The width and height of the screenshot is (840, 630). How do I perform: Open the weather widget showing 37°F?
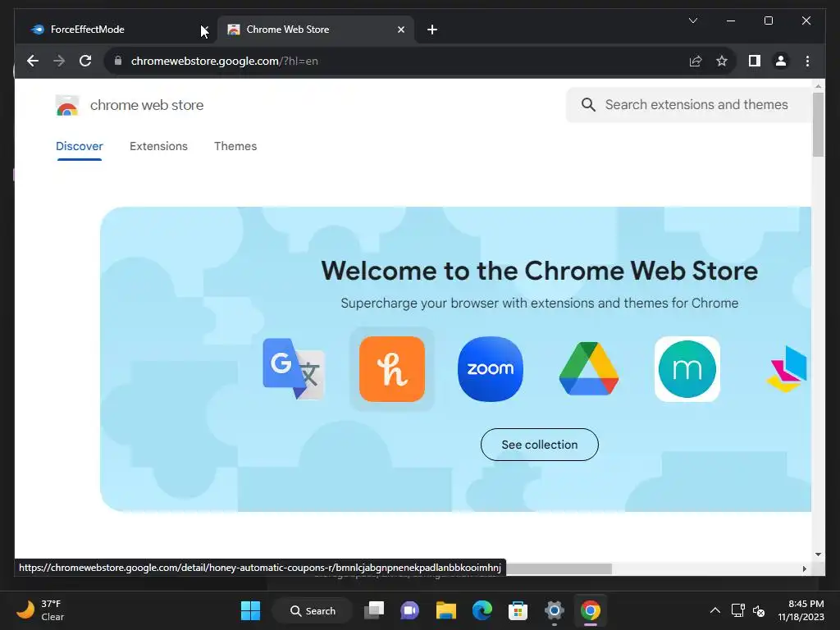tap(41, 610)
